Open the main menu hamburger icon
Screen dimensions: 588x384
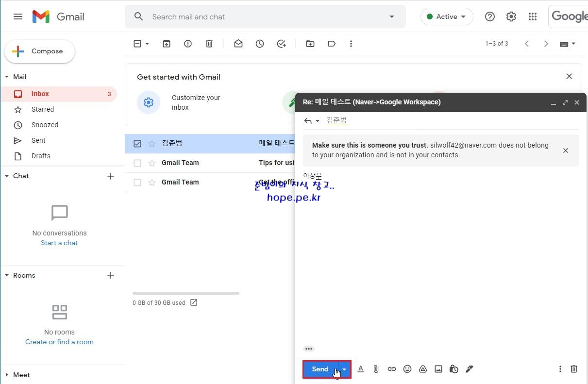[18, 17]
